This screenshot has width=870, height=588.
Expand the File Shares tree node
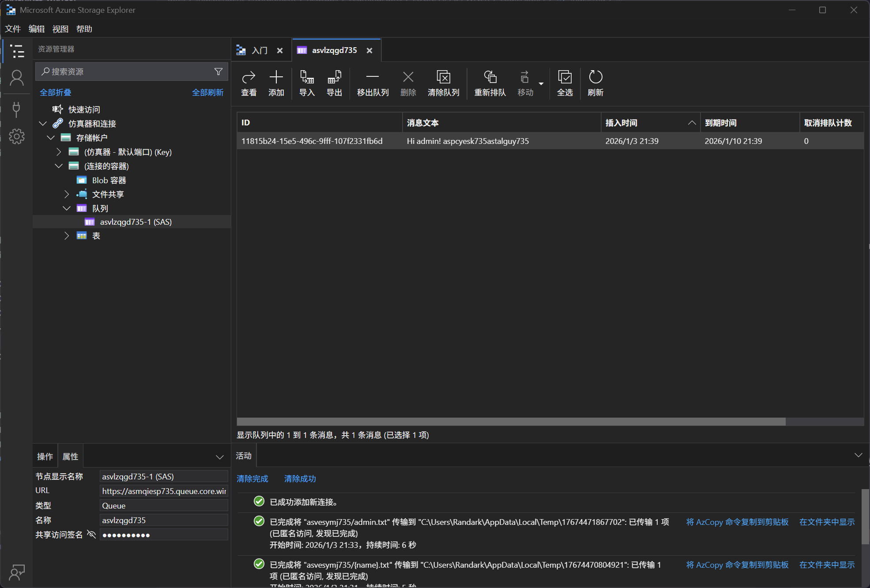click(67, 194)
